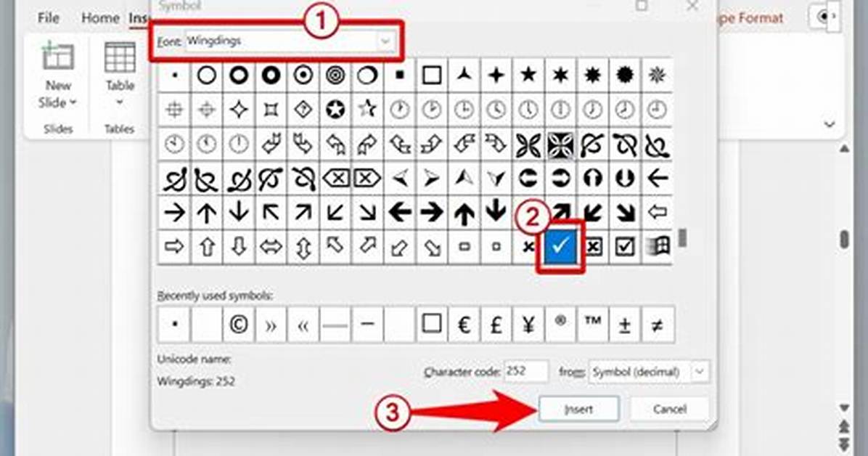Switch to the Home tab
This screenshot has height=456, width=868.
[100, 17]
